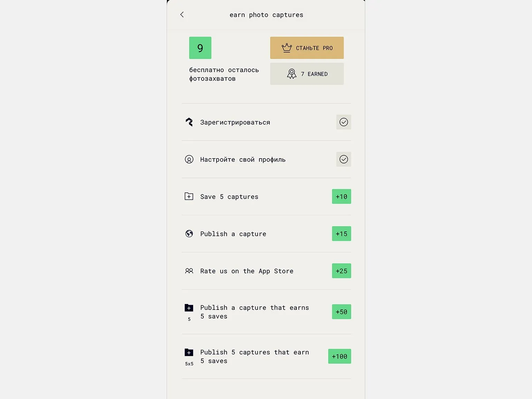Claim the +10 reward badge
The image size is (532, 399).
click(x=341, y=197)
